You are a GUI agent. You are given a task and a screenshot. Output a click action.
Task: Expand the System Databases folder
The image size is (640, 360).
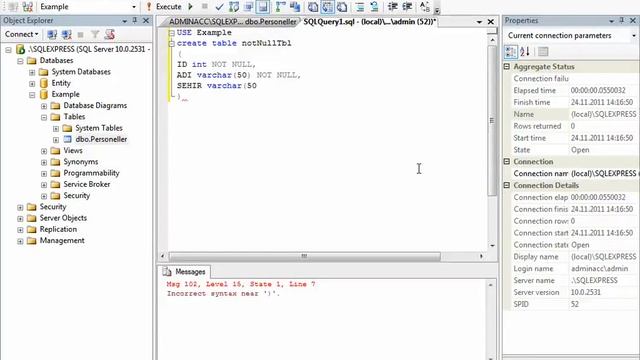32,72
